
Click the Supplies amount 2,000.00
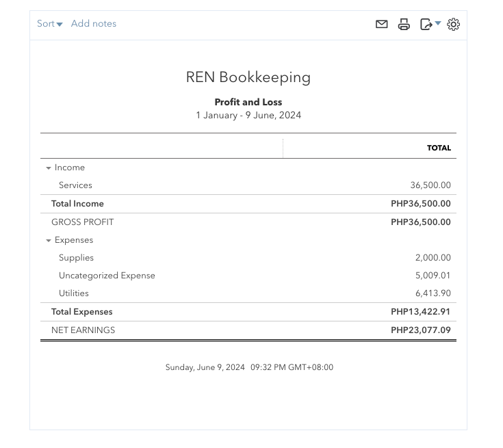pos(433,258)
